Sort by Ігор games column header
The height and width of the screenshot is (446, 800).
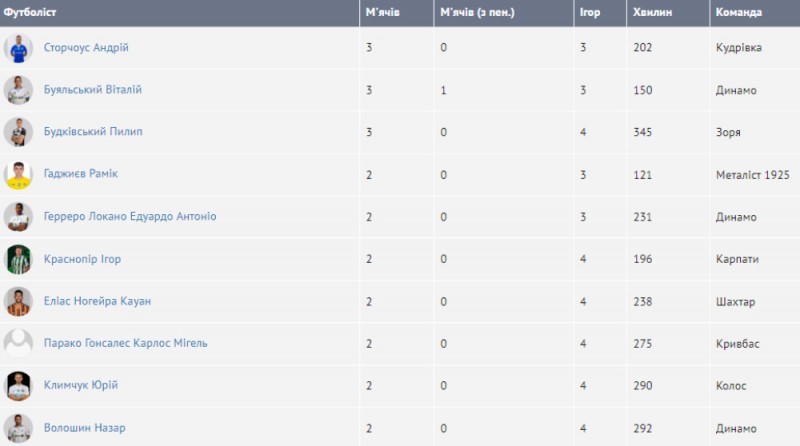(x=589, y=12)
